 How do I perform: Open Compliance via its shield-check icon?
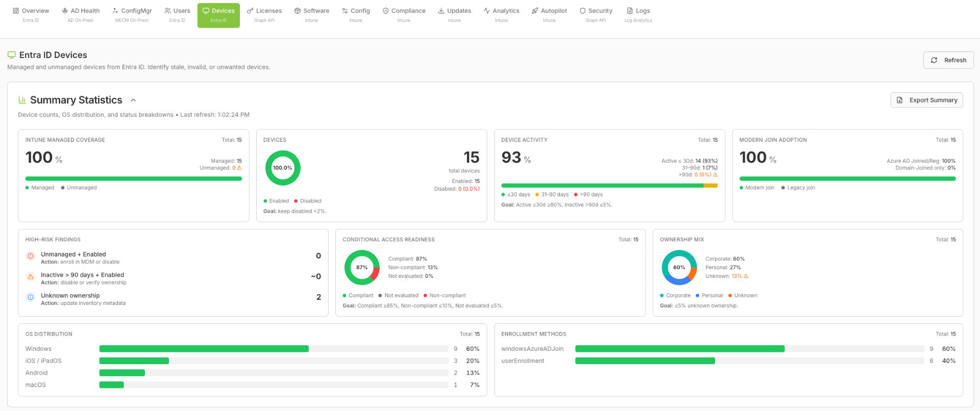[386, 11]
